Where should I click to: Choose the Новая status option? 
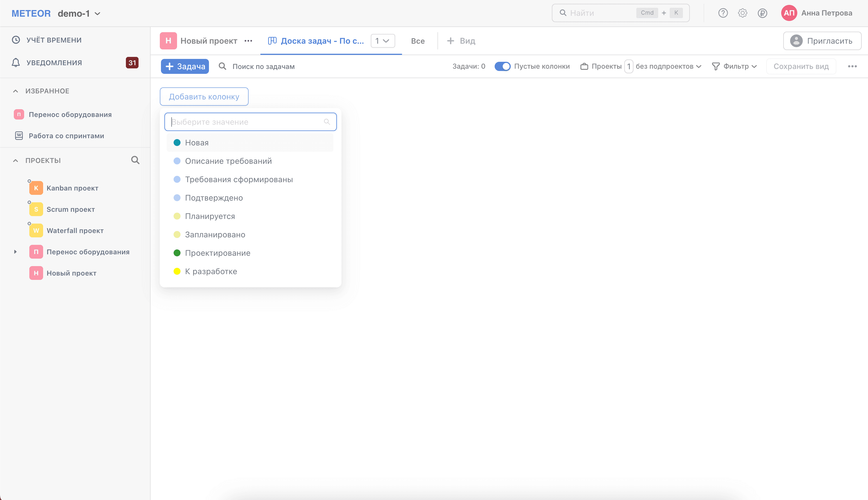pos(250,143)
